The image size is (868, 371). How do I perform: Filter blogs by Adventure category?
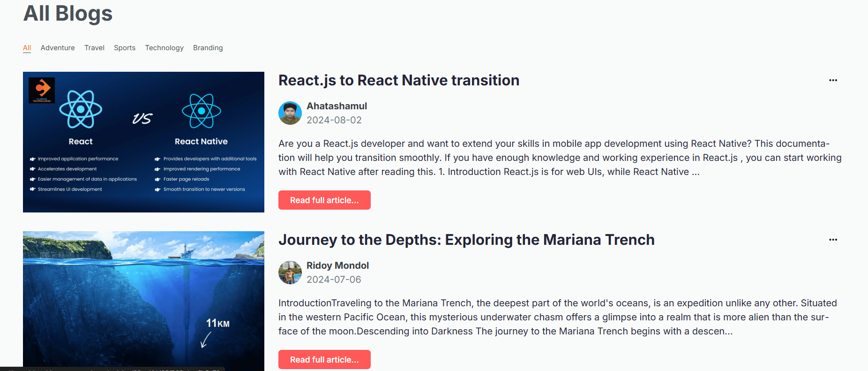(x=58, y=48)
